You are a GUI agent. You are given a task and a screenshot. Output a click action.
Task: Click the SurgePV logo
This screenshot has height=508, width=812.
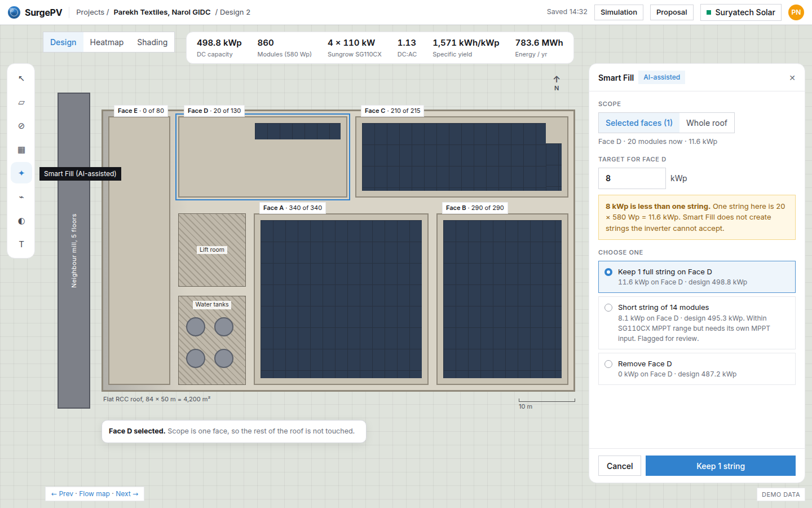35,12
